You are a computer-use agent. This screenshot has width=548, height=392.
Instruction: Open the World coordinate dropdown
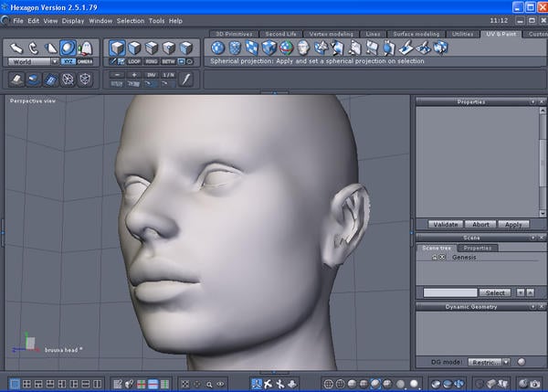[x=33, y=61]
